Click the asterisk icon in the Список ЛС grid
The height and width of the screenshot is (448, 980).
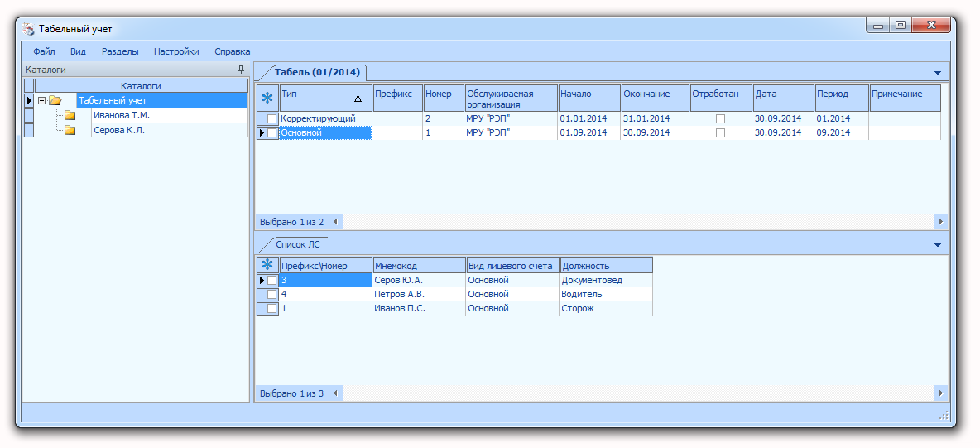tap(267, 265)
